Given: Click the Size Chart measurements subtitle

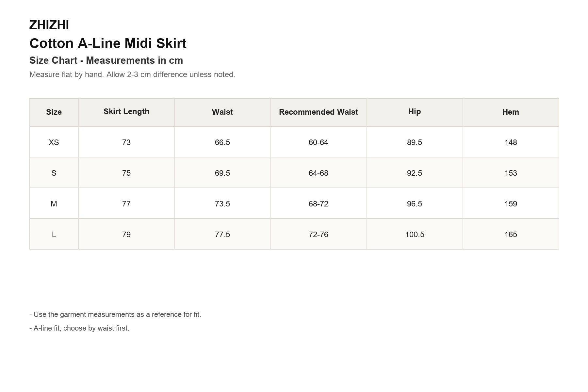Looking at the screenshot, I should tap(106, 60).
